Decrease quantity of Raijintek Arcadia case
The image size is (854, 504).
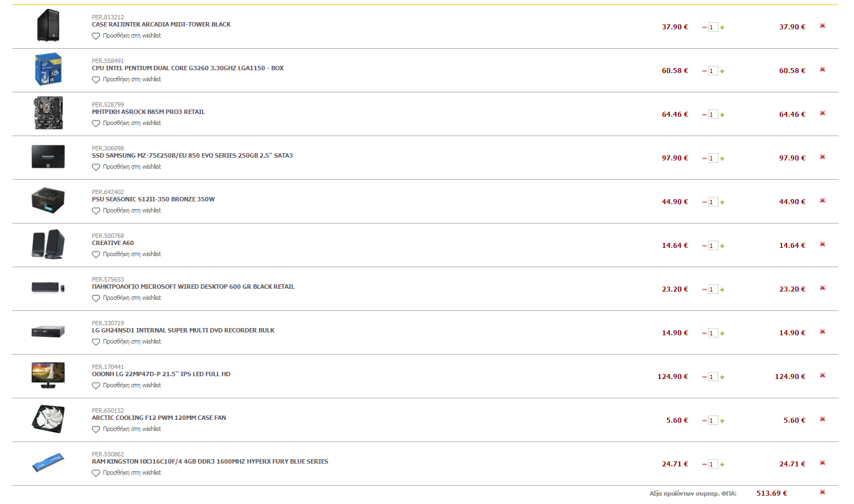click(705, 27)
